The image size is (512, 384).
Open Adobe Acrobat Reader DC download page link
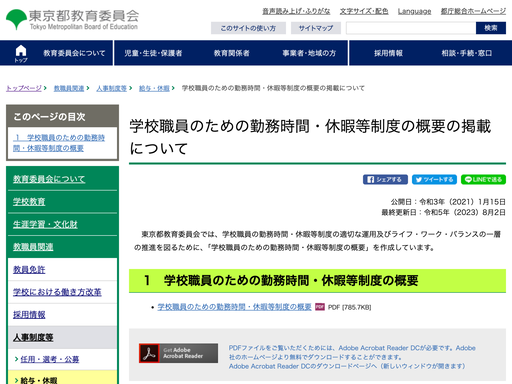[x=347, y=366]
